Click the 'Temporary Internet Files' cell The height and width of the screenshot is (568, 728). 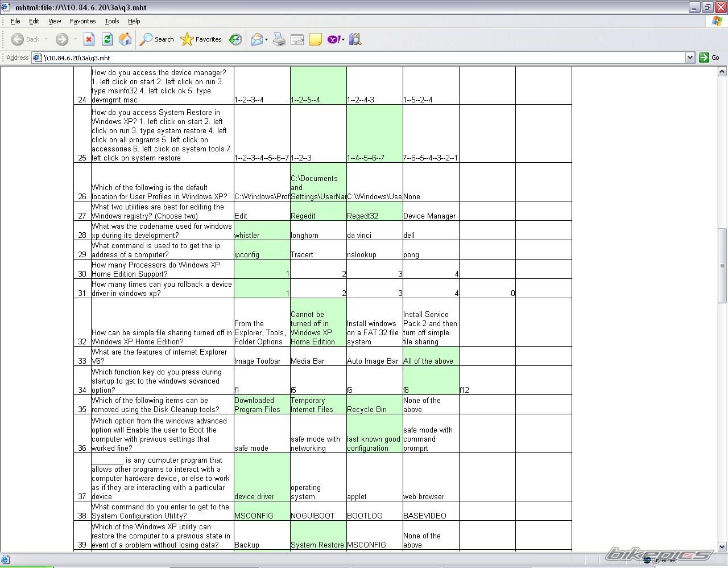click(318, 405)
